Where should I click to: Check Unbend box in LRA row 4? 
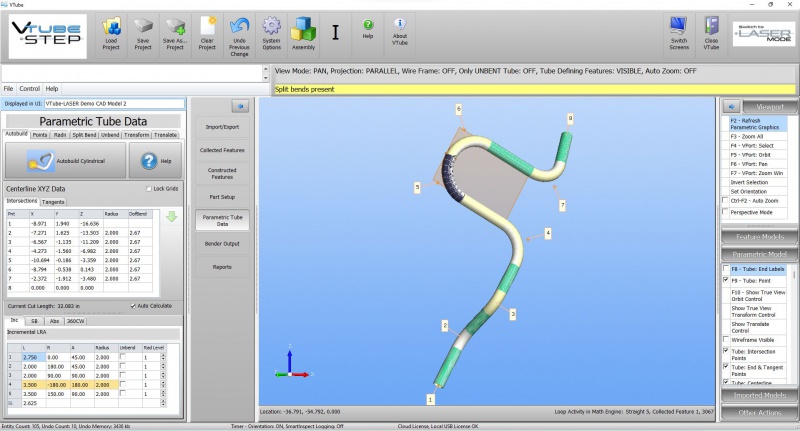tap(122, 385)
